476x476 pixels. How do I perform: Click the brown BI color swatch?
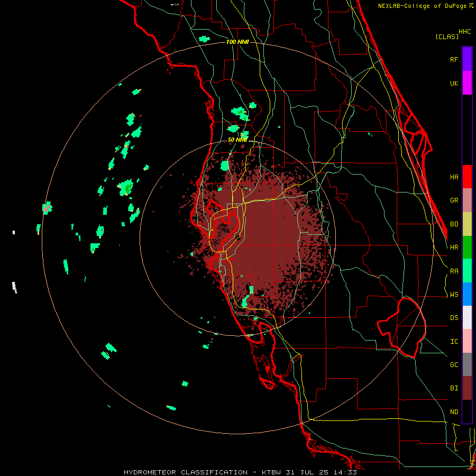[467, 388]
